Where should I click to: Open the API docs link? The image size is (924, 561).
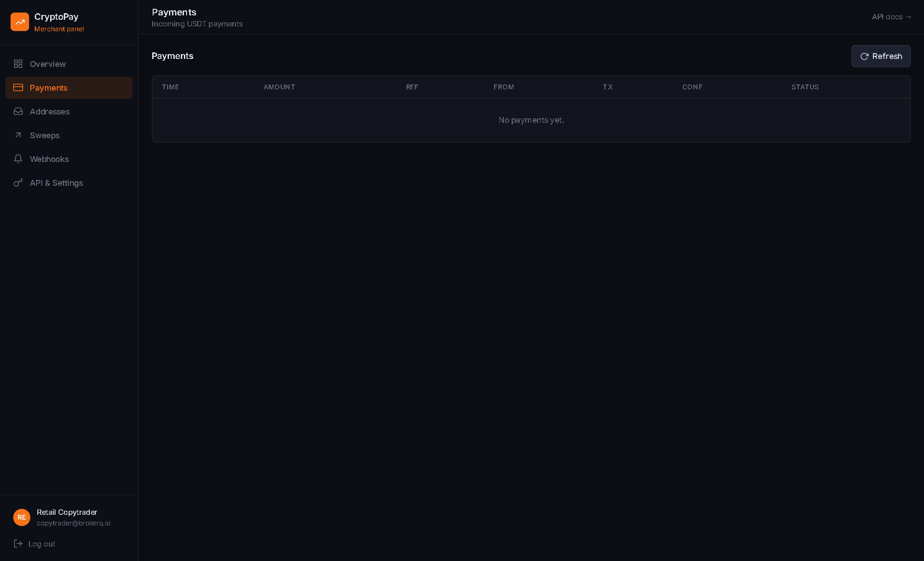[891, 17]
